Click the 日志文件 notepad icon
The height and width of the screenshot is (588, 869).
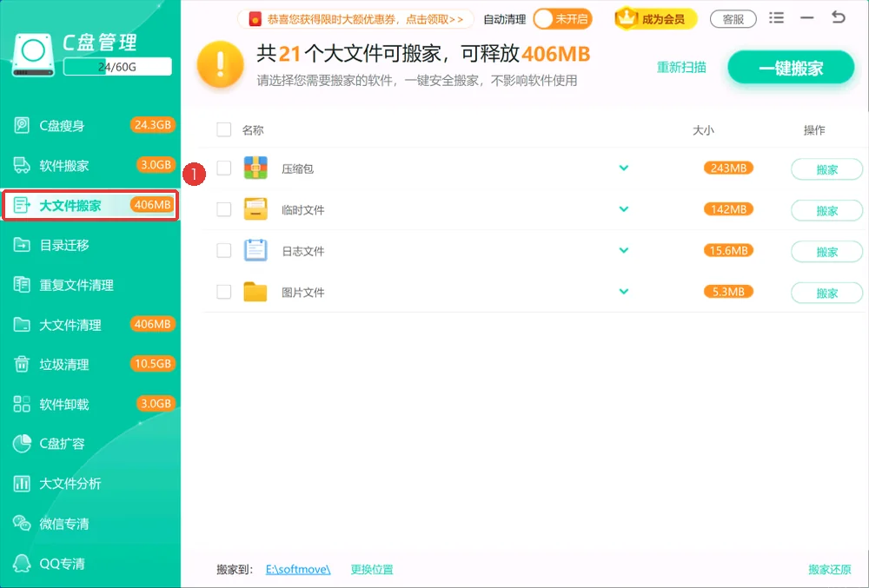255,250
